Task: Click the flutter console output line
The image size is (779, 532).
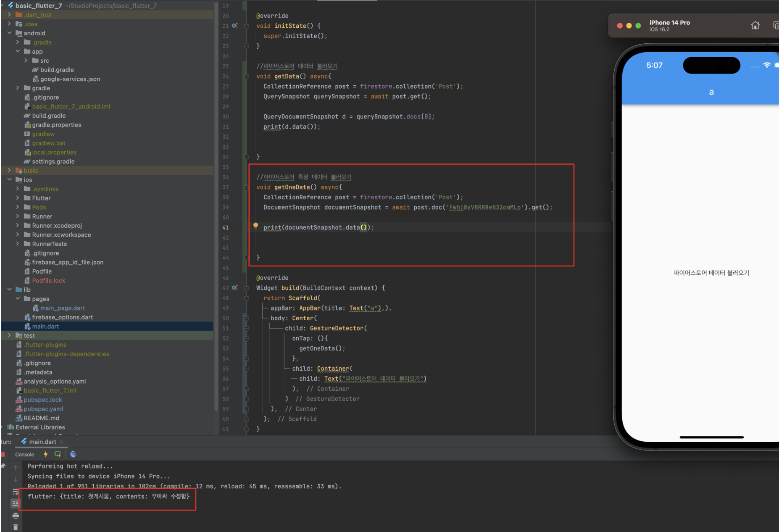Action: coord(108,496)
